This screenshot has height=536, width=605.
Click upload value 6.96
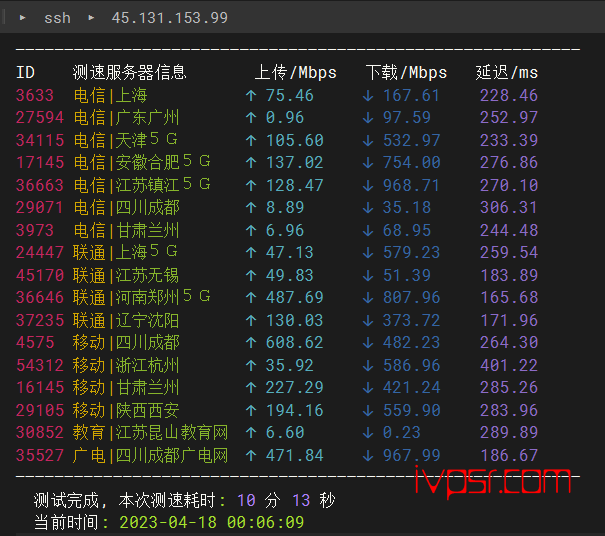coord(285,230)
